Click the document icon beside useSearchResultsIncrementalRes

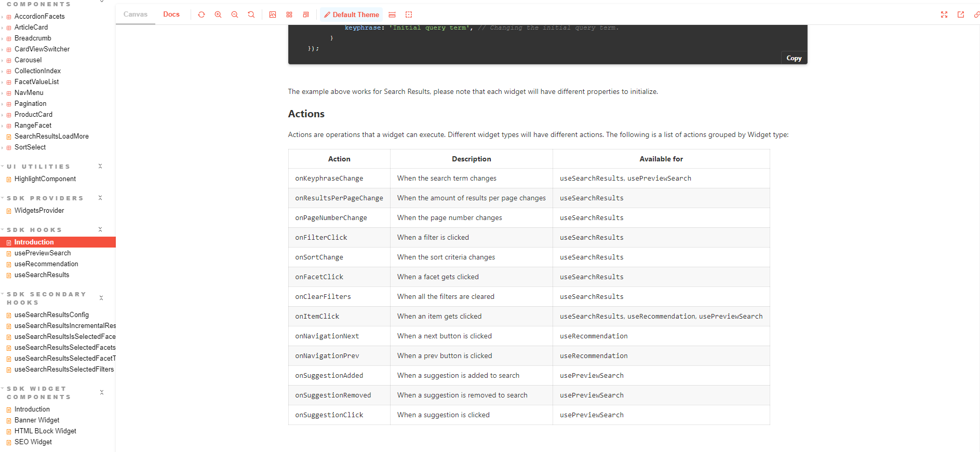click(9, 326)
